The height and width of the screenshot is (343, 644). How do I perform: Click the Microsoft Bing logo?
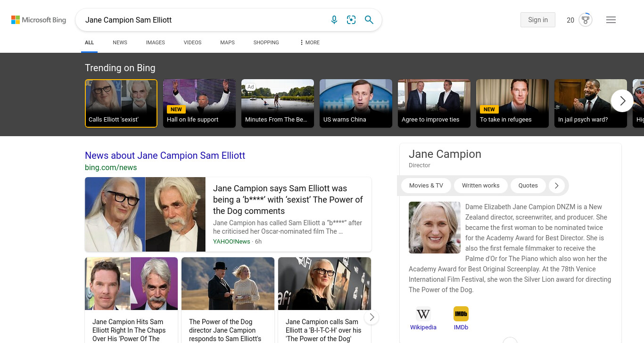39,20
